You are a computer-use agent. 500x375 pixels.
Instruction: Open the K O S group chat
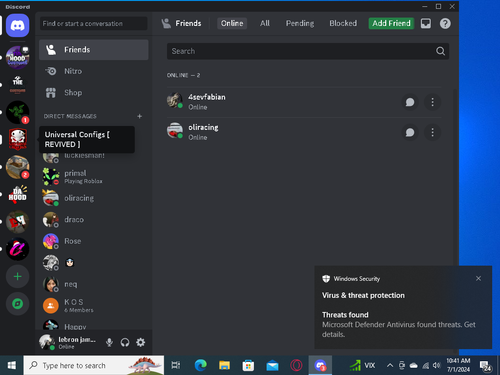point(94,305)
